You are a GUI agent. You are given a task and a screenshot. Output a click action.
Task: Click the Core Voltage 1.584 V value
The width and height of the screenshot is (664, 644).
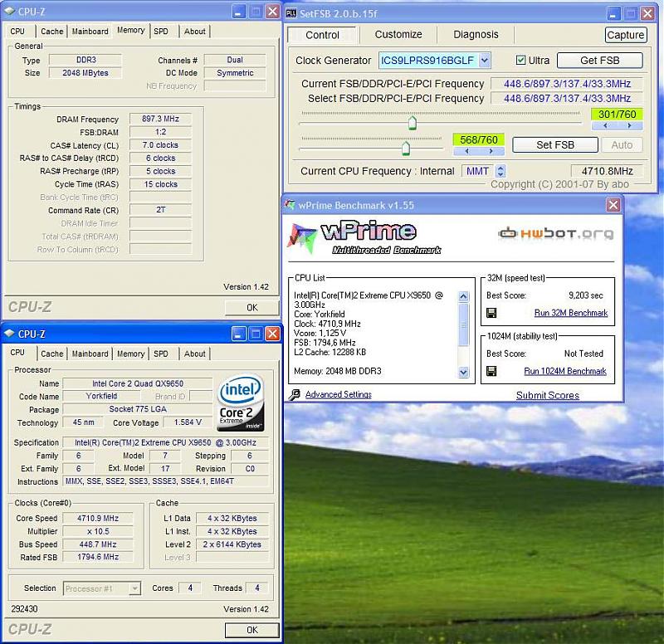pyautogui.click(x=188, y=422)
